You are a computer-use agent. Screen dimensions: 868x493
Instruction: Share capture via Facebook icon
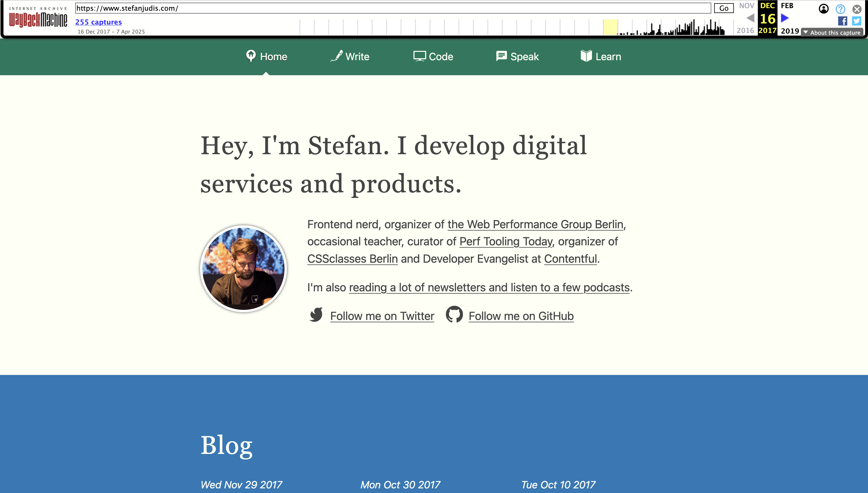point(842,21)
